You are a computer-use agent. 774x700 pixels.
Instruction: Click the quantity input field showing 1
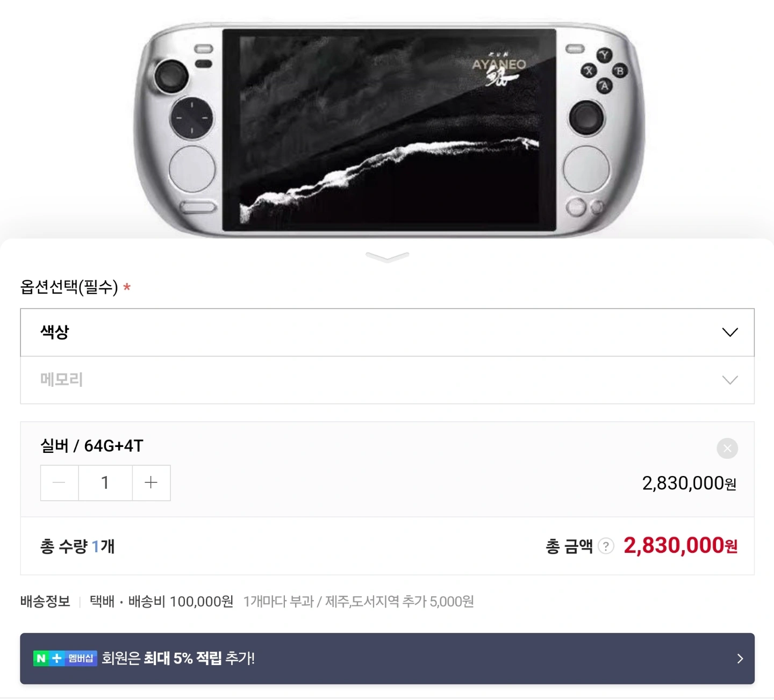(x=105, y=482)
